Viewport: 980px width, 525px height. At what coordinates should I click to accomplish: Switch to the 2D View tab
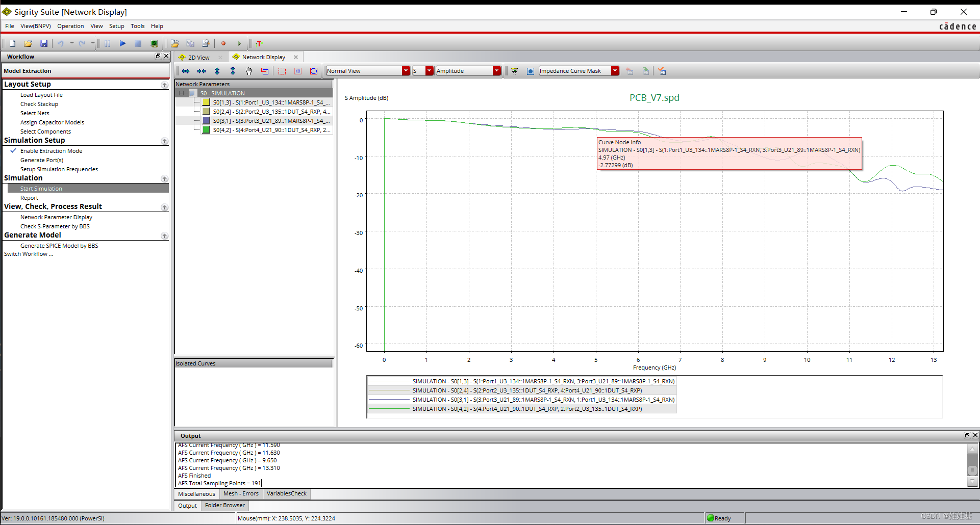pos(199,58)
